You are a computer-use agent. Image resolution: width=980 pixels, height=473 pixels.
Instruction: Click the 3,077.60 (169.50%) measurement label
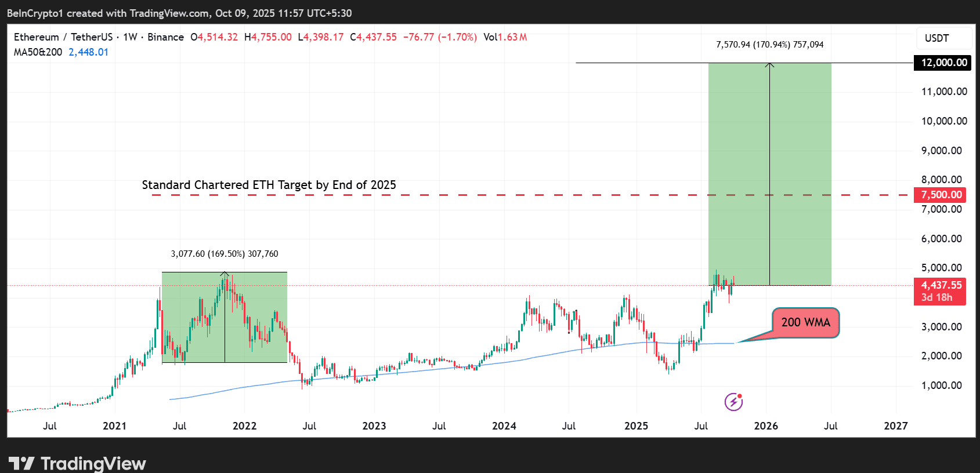click(x=225, y=254)
